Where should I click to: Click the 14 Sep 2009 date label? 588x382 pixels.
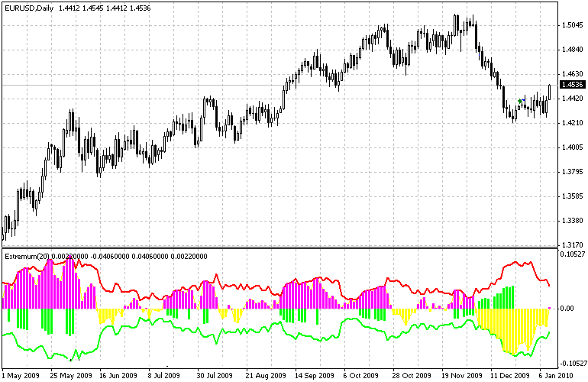(314, 375)
